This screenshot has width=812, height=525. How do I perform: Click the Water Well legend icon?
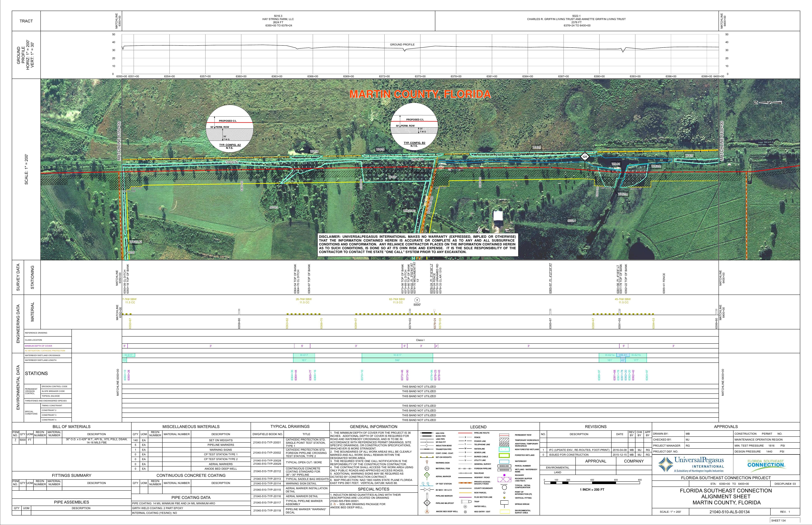465,506
